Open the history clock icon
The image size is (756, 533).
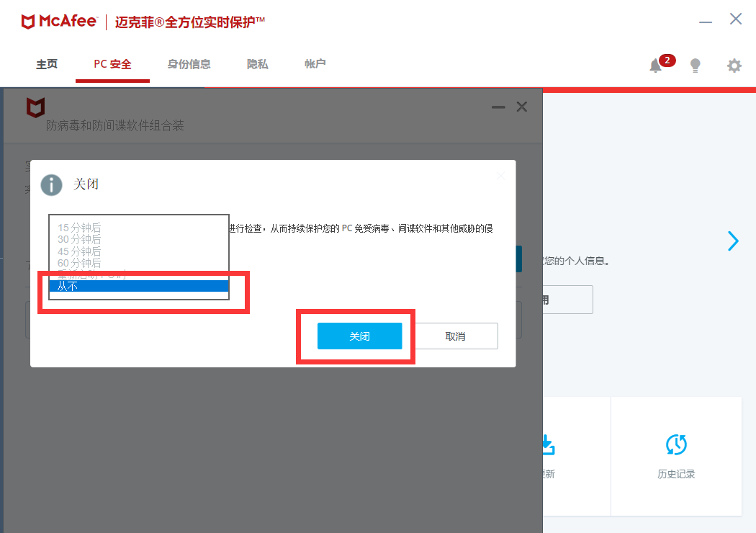pyautogui.click(x=676, y=444)
